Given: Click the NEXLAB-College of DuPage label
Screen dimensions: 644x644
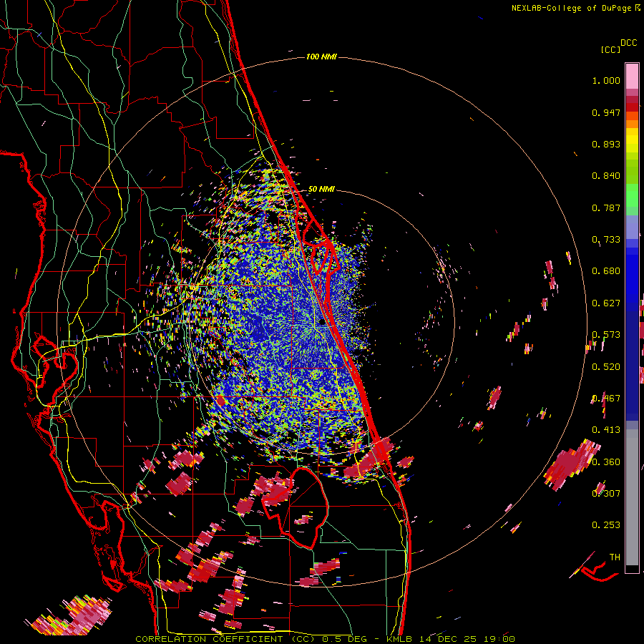Looking at the screenshot, I should (572, 8).
